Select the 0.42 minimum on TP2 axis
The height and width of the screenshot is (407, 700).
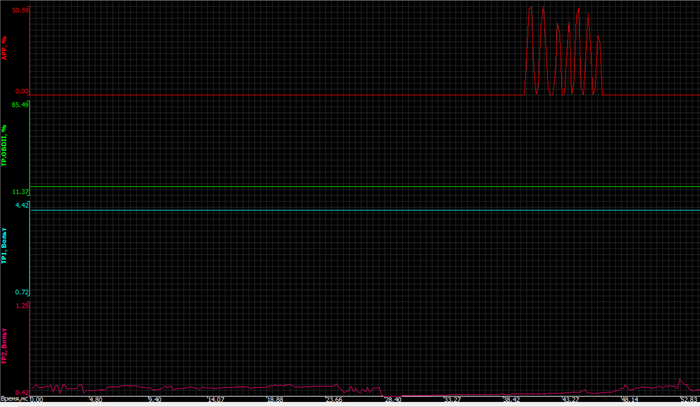(x=22, y=393)
